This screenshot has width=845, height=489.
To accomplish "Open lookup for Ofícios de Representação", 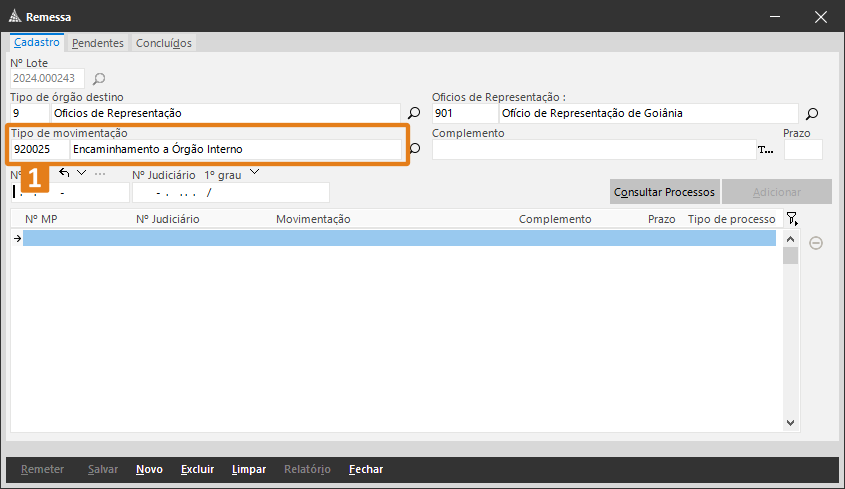I will tap(812, 113).
